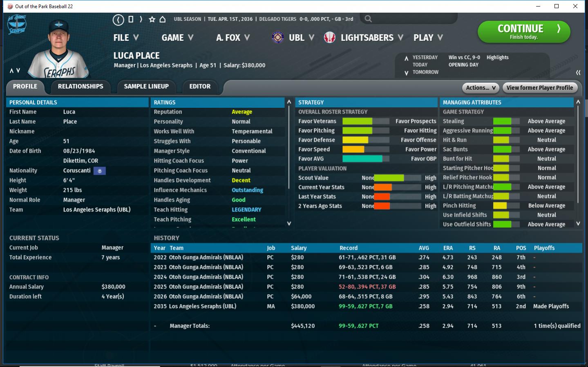Screen dimensions: 588x367
Task: Switch to the PROFILE tab
Action: [x=25, y=87]
